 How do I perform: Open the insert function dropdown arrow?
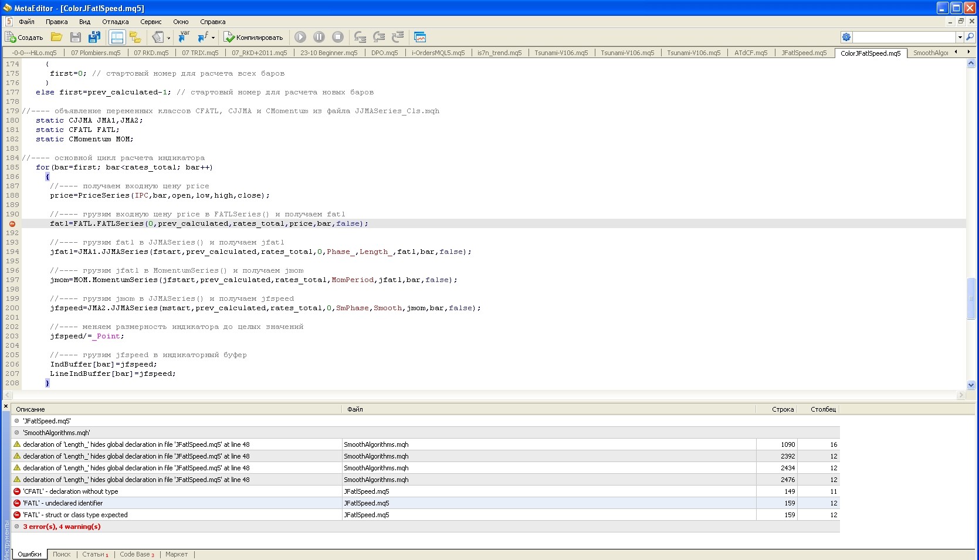click(212, 37)
